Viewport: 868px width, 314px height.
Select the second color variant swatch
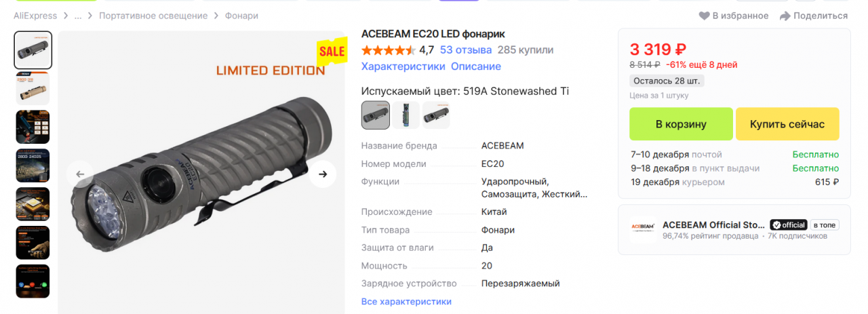pos(406,115)
